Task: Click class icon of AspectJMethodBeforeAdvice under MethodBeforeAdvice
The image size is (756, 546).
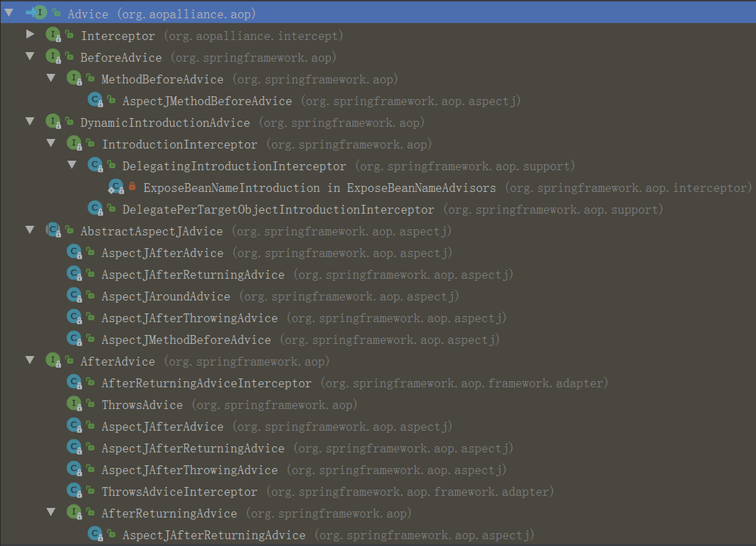Action: coord(95,100)
